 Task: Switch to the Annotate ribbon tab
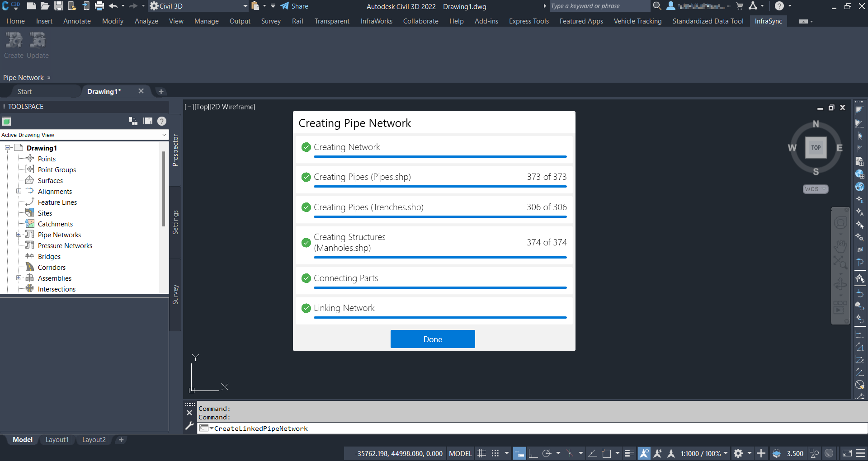point(77,21)
